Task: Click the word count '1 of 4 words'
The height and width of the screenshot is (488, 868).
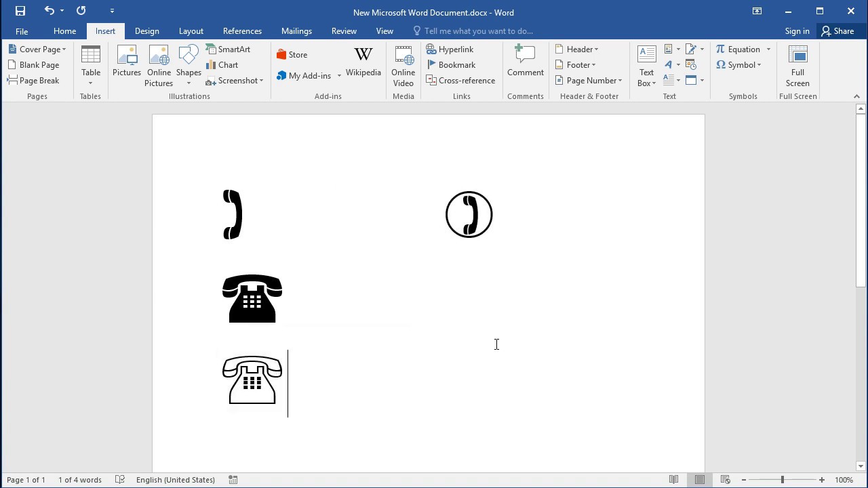Action: click(80, 480)
